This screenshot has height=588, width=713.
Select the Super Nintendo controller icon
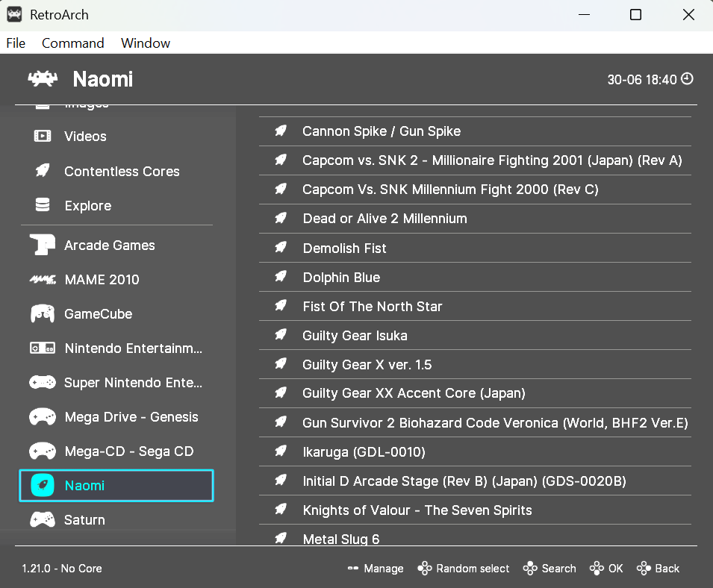coord(43,383)
